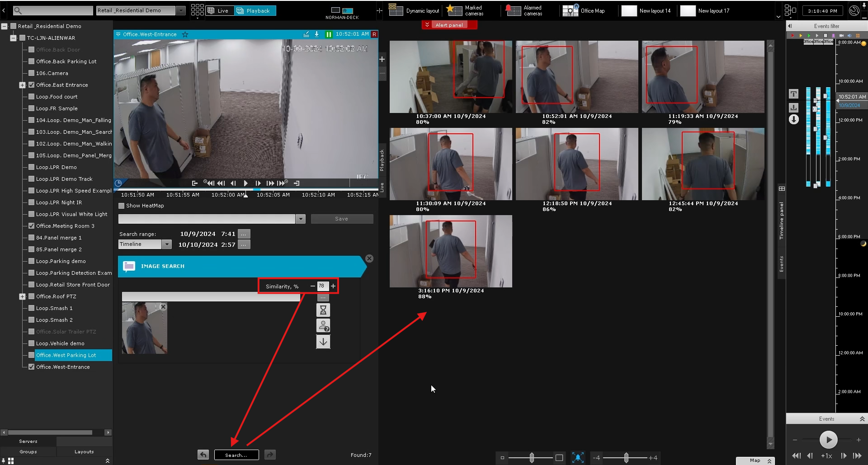The image size is (868, 465).
Task: Click the down arrow icon in Image Search
Action: tap(323, 342)
